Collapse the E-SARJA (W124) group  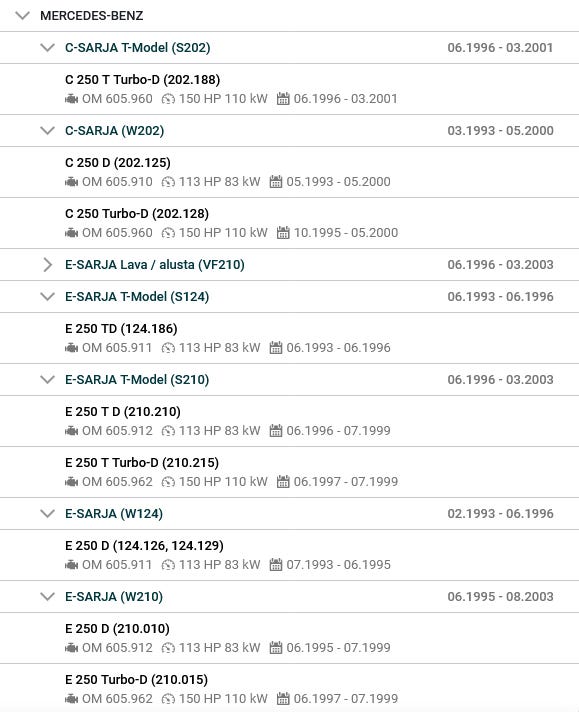47,514
